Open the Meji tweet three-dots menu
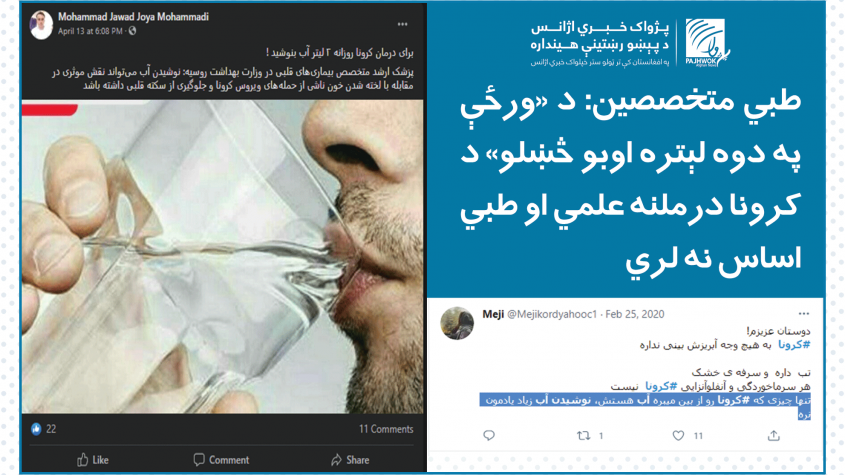 click(x=804, y=314)
